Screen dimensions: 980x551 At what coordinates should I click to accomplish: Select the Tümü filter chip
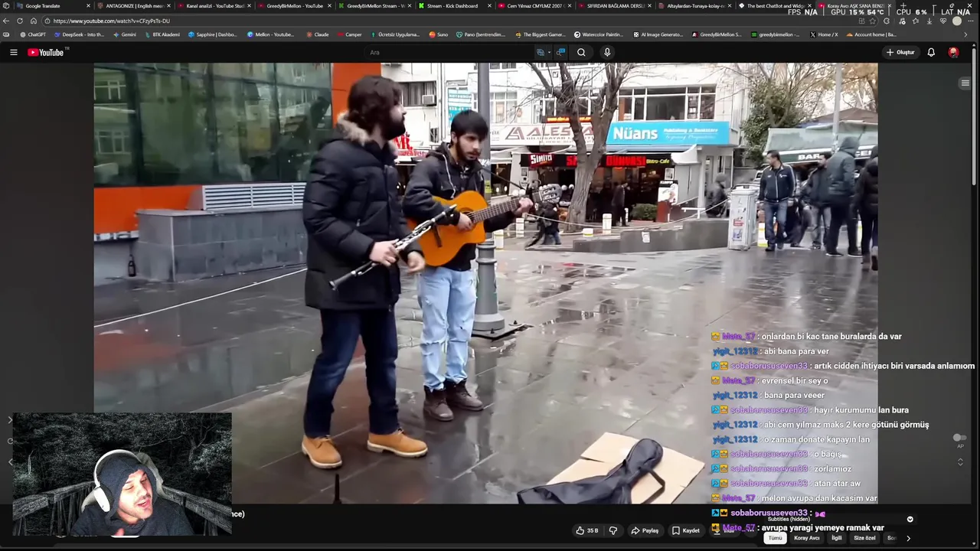pos(776,538)
